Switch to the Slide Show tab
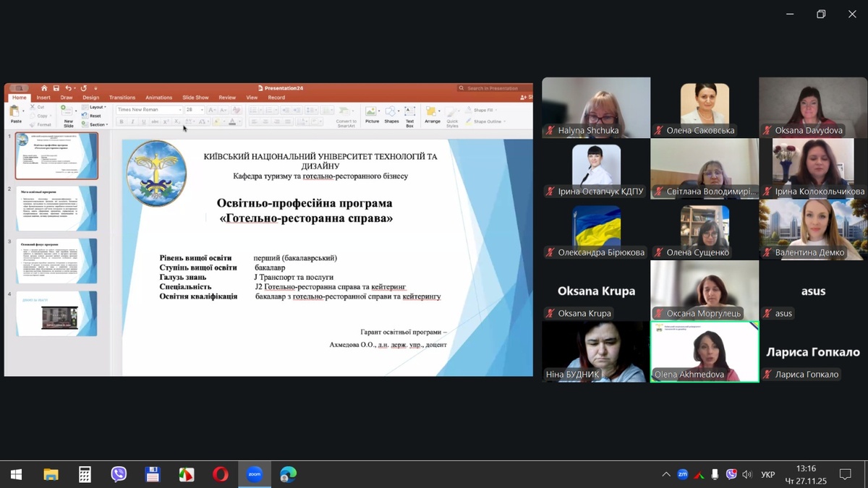Viewport: 868px width, 488px height. (x=195, y=98)
